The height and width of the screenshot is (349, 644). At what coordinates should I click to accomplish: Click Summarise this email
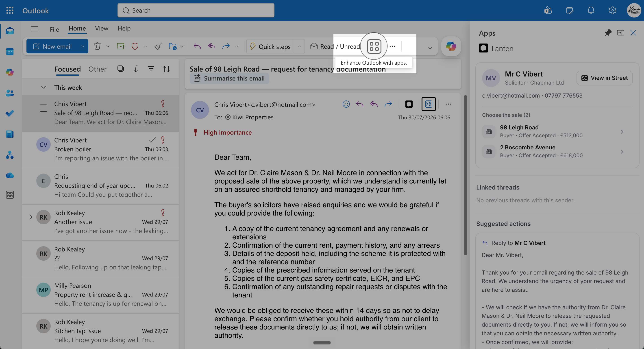[x=229, y=79]
